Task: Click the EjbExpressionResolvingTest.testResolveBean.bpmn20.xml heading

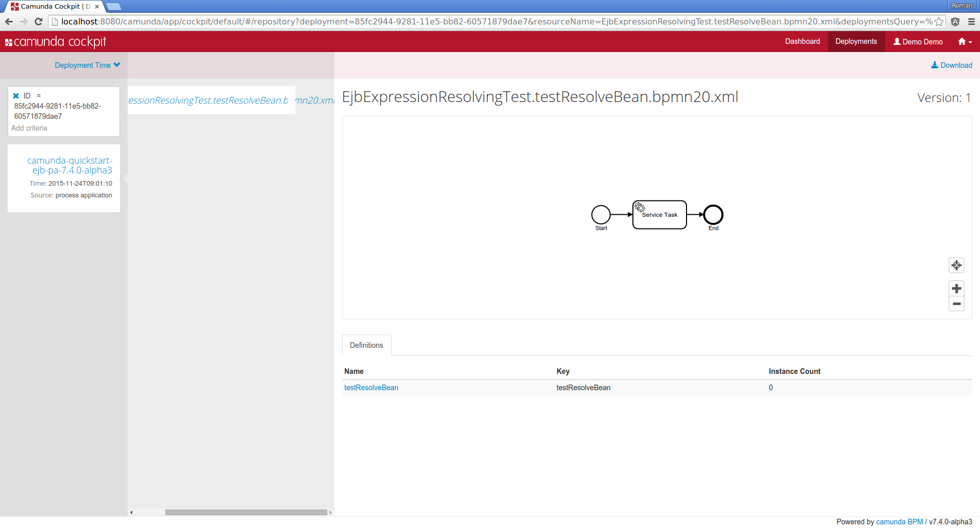Action: pos(540,97)
